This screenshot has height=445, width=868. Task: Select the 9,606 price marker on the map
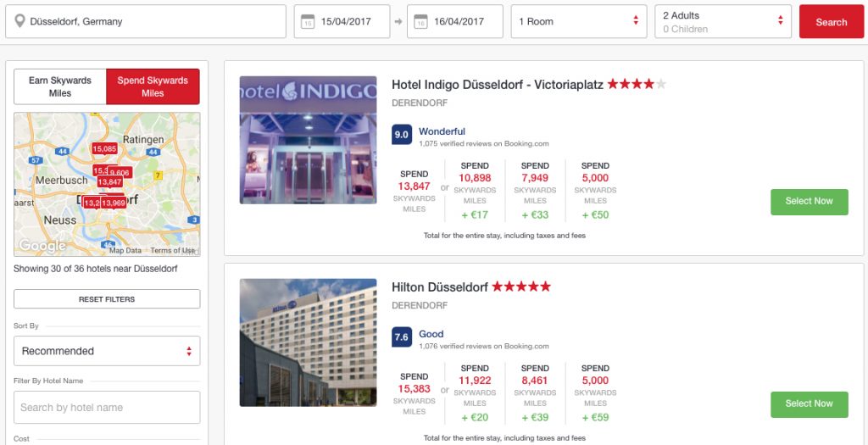120,173
